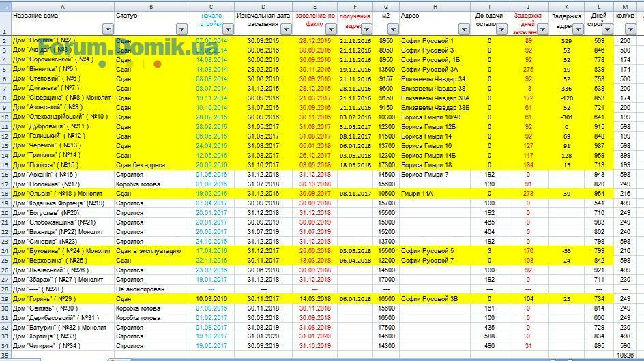The height and width of the screenshot is (361, 644).
Task: Click the total value 10826 cell
Action: (x=625, y=356)
